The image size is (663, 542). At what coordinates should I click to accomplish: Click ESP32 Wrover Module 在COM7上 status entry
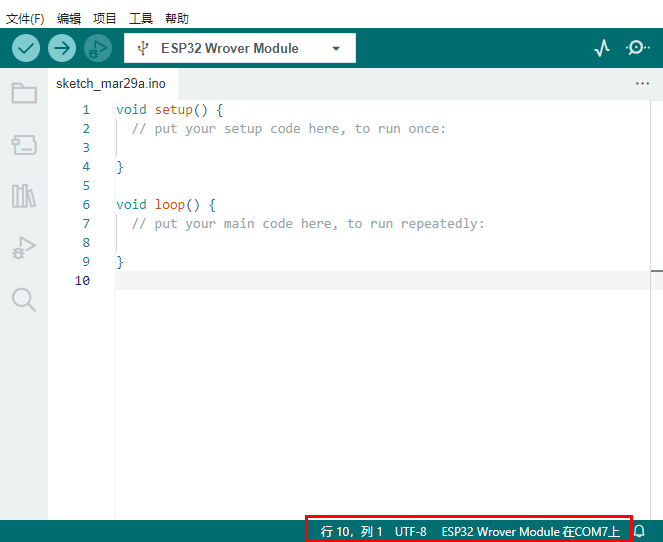(x=531, y=531)
